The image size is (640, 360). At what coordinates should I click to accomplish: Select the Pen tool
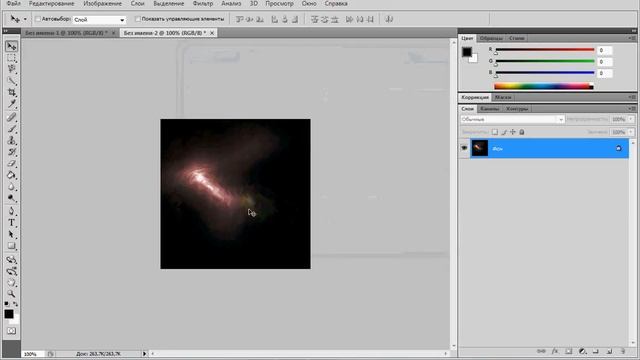coord(11,211)
